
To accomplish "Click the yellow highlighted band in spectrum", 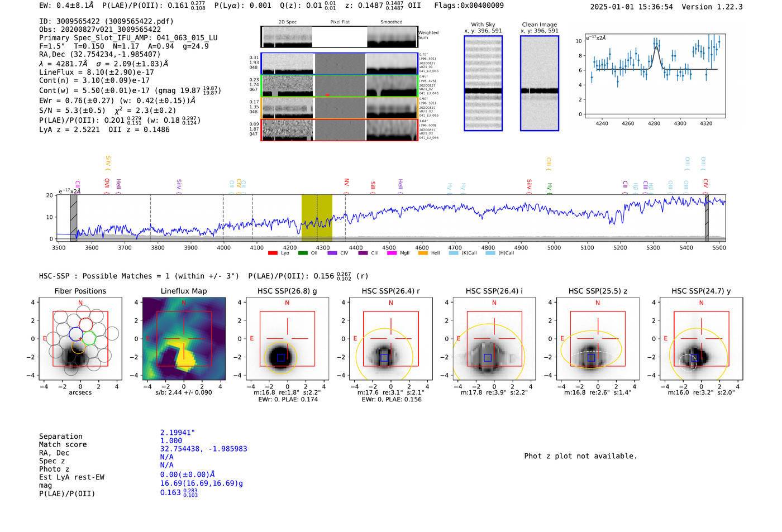I will pos(317,218).
